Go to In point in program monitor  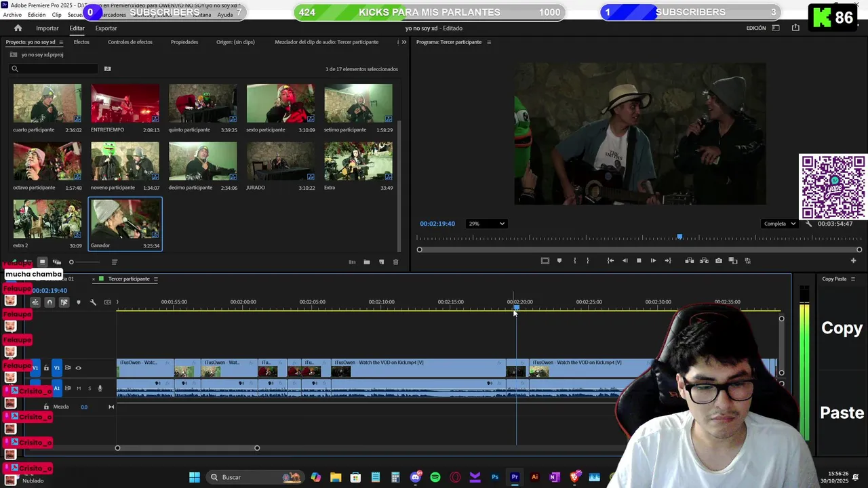pos(610,261)
